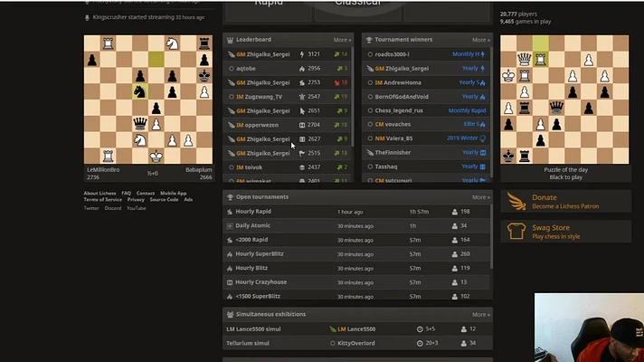The width and height of the screenshot is (644, 362).
Task: Open the Discord footer link
Action: pyautogui.click(x=112, y=208)
